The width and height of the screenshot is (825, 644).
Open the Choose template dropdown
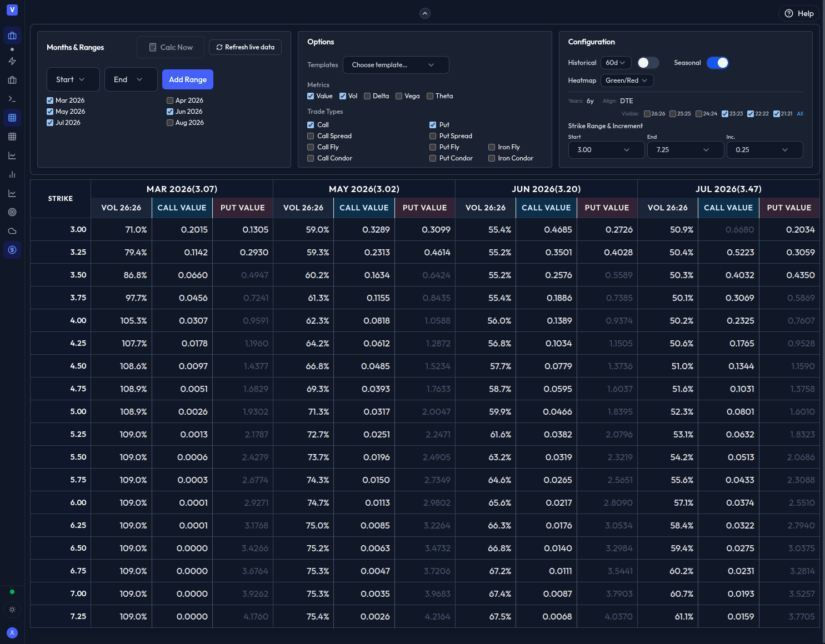(396, 65)
